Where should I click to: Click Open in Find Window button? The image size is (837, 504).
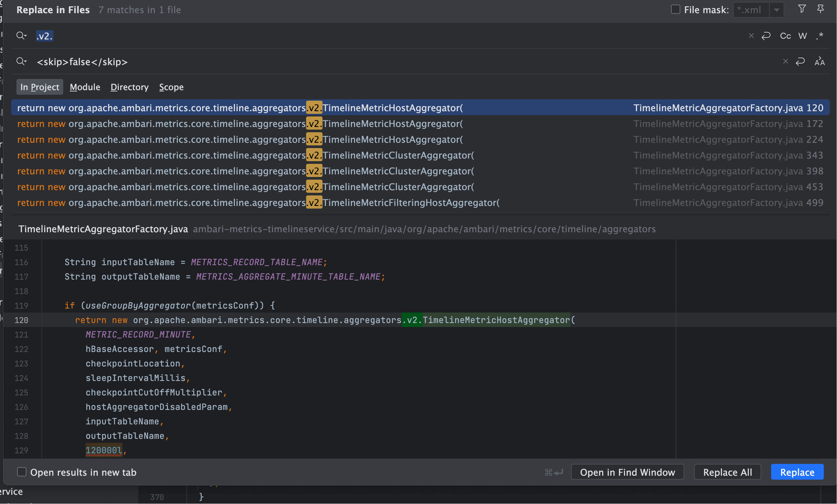[627, 472]
